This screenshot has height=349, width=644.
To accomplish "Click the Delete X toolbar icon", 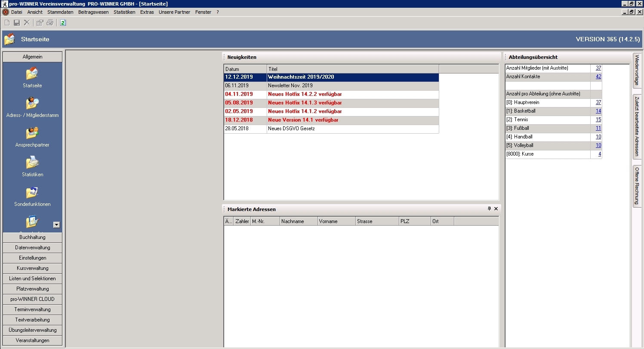I will 27,23.
